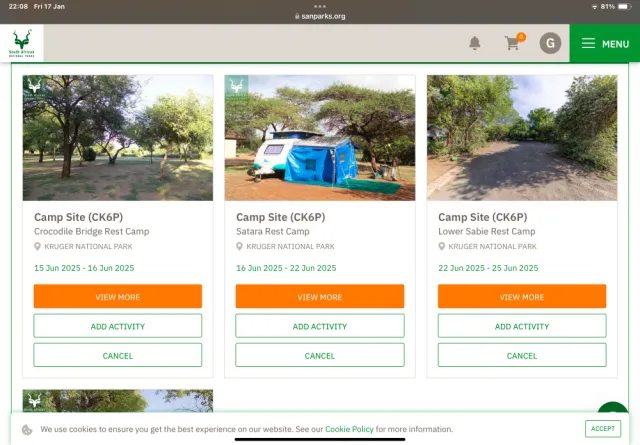Click the cookie icon in the banner
This screenshot has width=640, height=445.
pos(27,429)
